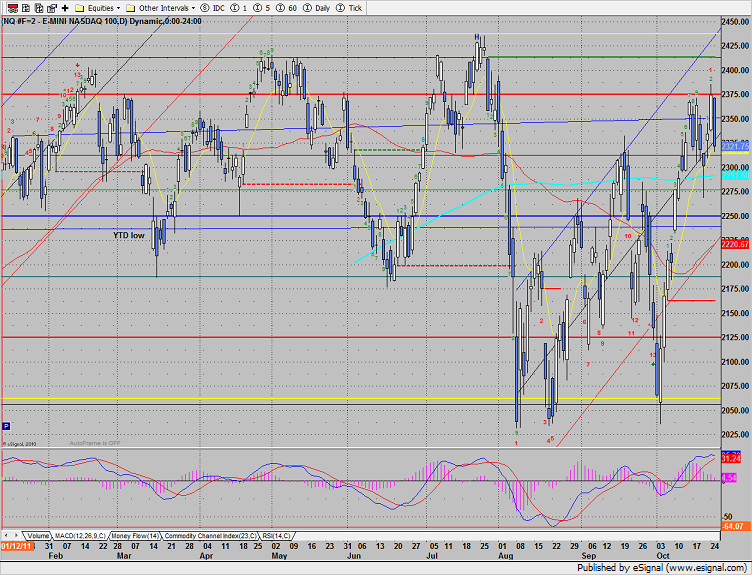Switch to the 5-minute interval
This screenshot has width=752, height=575.
coord(262,8)
